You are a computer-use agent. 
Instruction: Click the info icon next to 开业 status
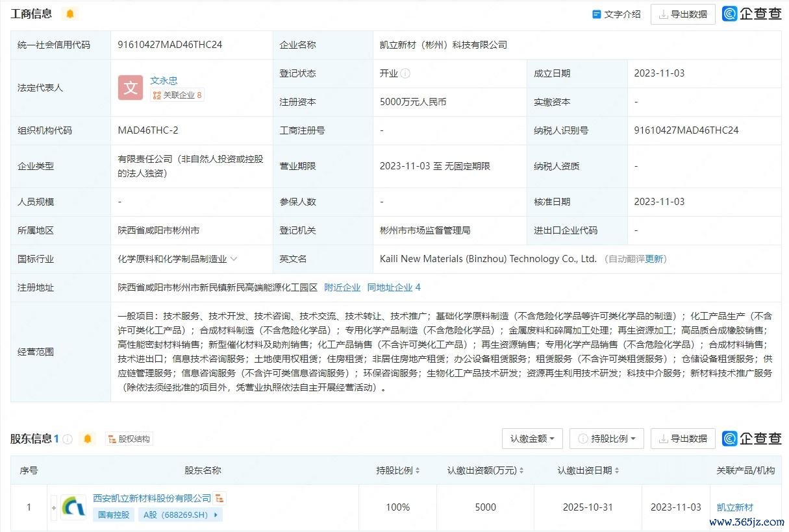[x=405, y=73]
